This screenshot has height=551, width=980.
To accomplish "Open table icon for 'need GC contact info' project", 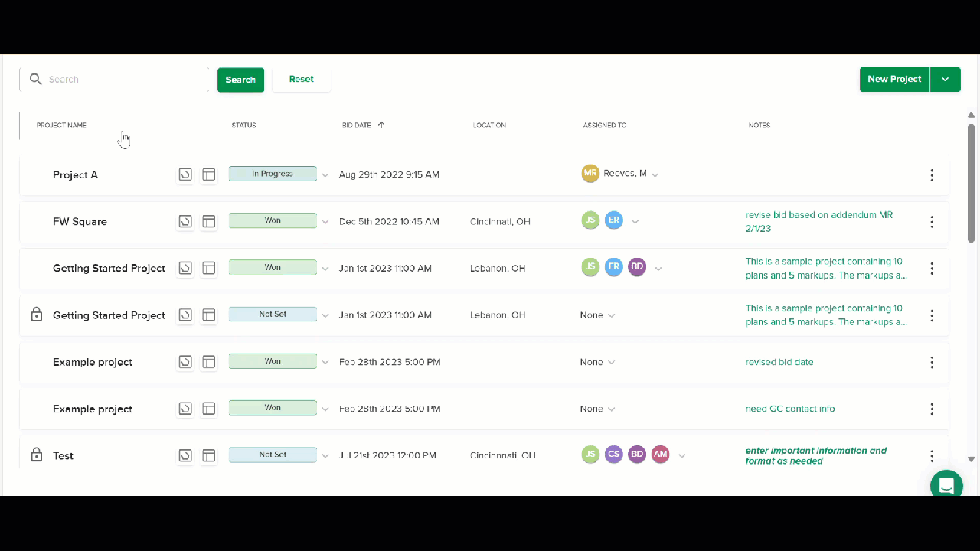I will (208, 409).
